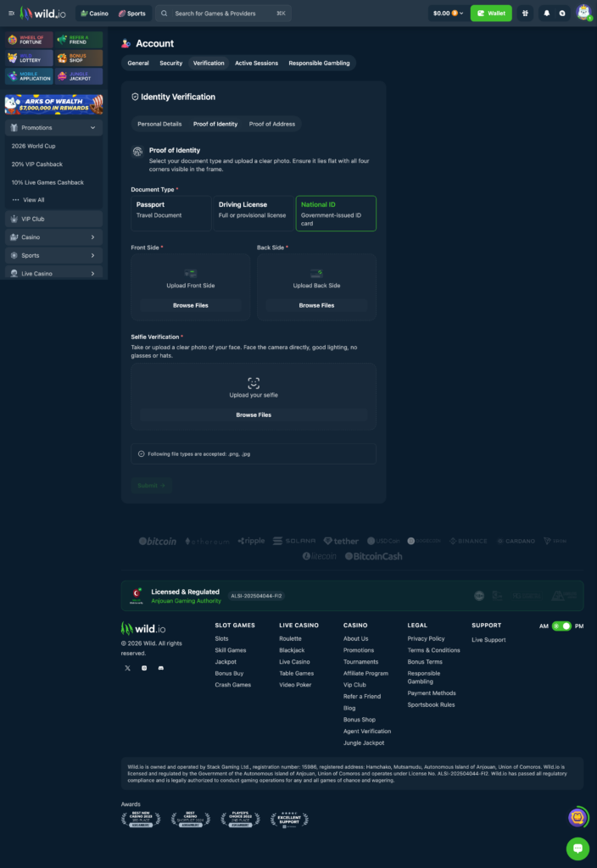Focus the Games & Providers search field
597x868 pixels.
[x=224, y=14]
